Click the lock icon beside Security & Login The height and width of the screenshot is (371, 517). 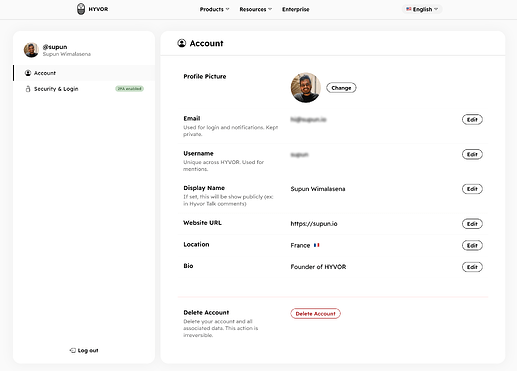28,89
